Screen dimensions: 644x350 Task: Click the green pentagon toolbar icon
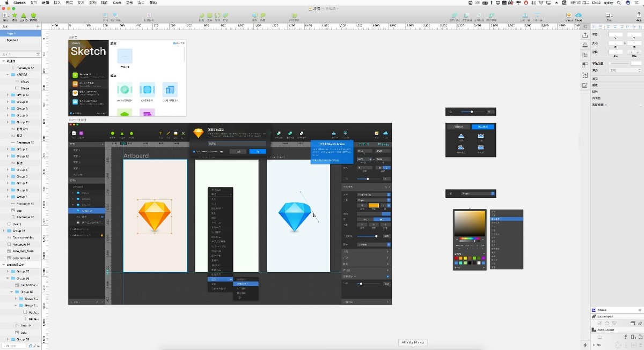(x=33, y=16)
